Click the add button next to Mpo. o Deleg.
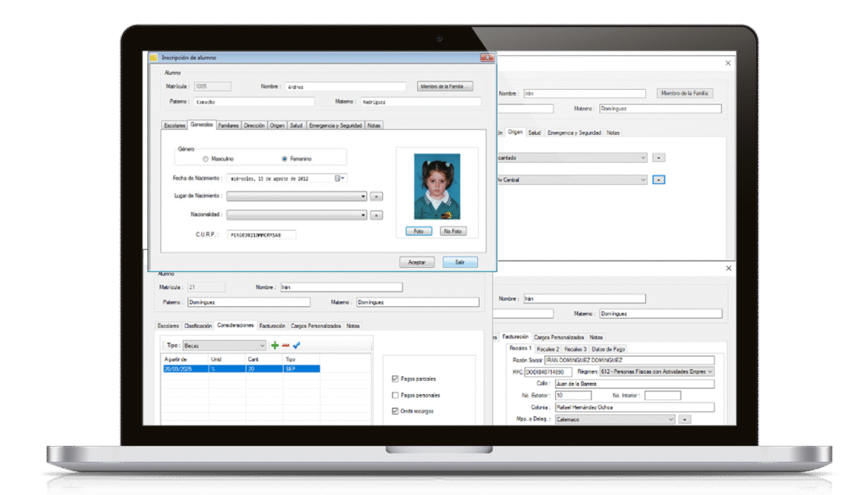This screenshot has width=868, height=495. 685,419
